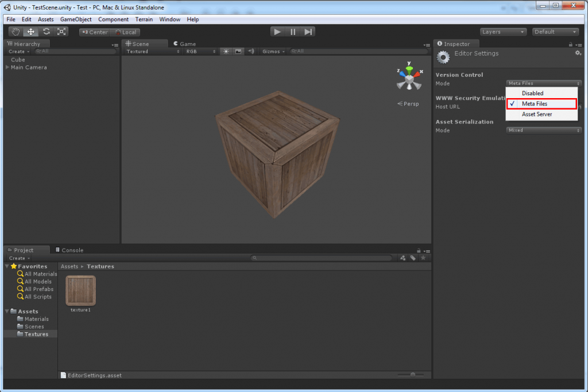Choose Meta Files in dropdown list
Image resolution: width=588 pixels, height=392 pixels.
[541, 104]
